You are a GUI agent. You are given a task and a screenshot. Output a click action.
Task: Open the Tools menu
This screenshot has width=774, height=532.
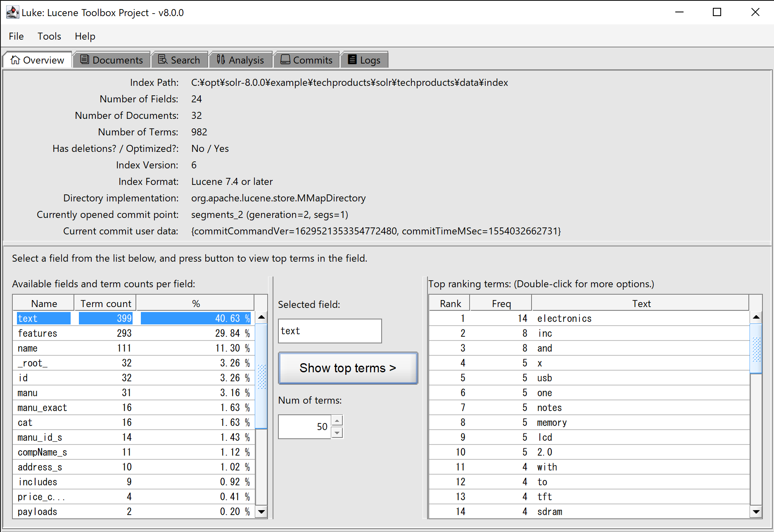[49, 36]
